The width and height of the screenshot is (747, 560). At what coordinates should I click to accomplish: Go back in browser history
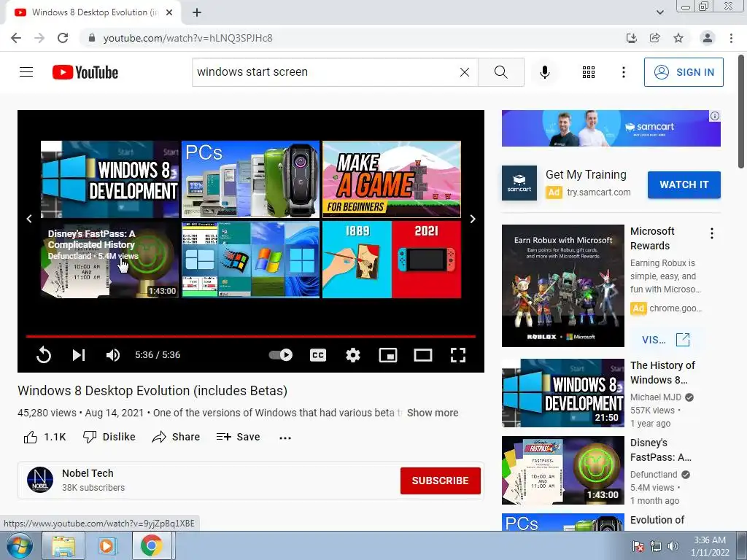pyautogui.click(x=16, y=38)
